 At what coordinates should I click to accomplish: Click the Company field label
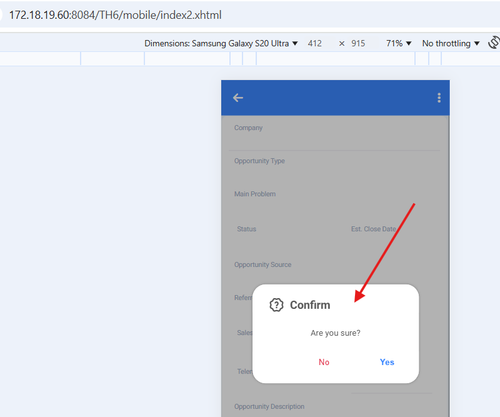(x=248, y=128)
